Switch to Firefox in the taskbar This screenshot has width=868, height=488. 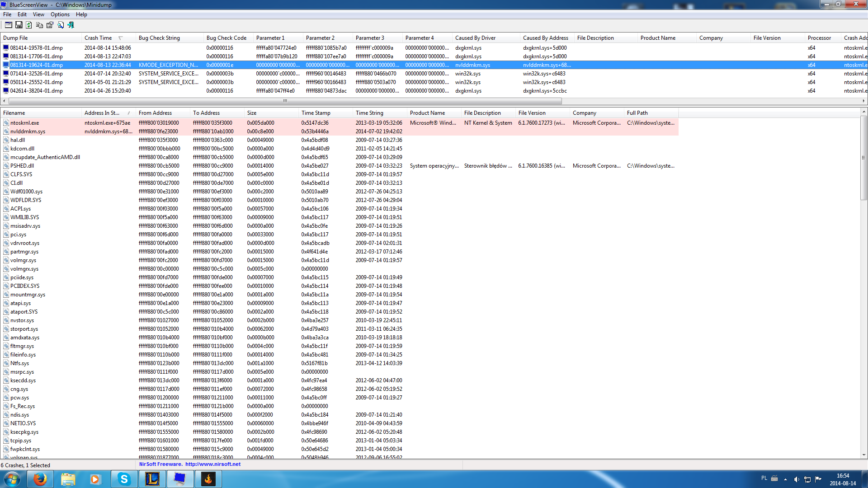click(40, 479)
